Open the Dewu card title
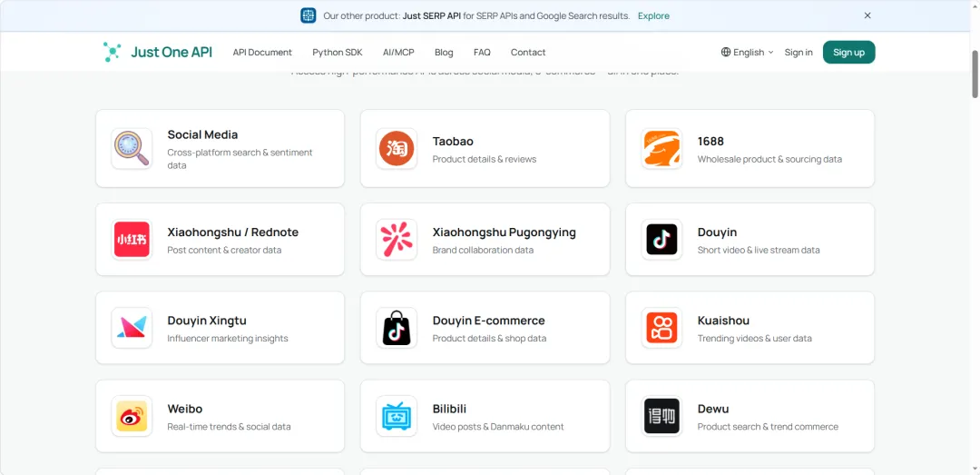The height and width of the screenshot is (475, 980). 713,409
